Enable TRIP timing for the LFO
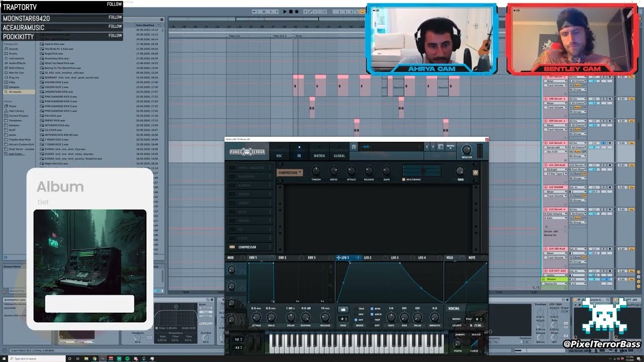This screenshot has height=362, width=644. click(x=372, y=320)
